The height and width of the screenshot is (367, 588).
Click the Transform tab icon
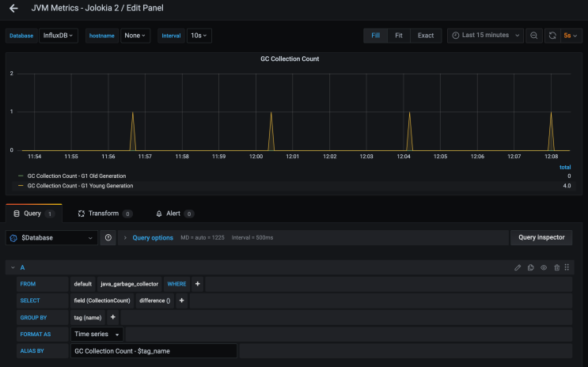coord(81,214)
